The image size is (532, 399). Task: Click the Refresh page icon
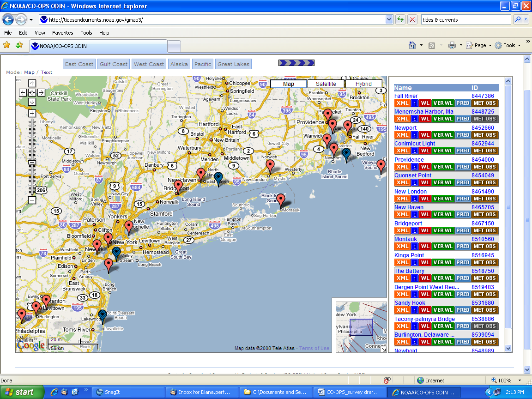pyautogui.click(x=400, y=20)
